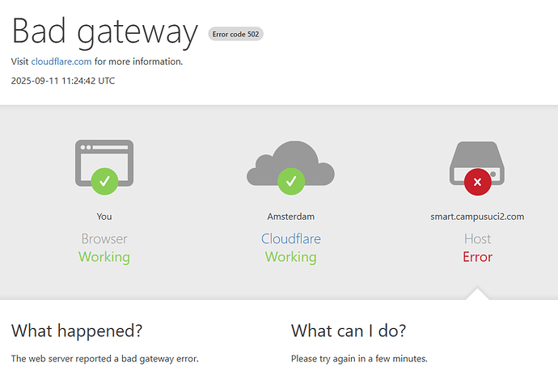
Task: Click the green checkmark on the cloud icon
Action: (x=291, y=181)
